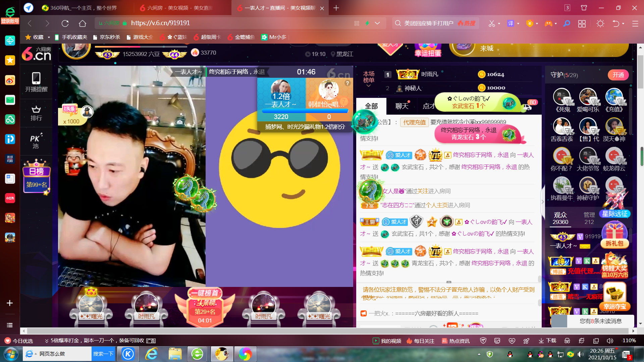Open the sidebar list icon at bottom
This screenshot has width=644, height=362.
(x=10, y=325)
